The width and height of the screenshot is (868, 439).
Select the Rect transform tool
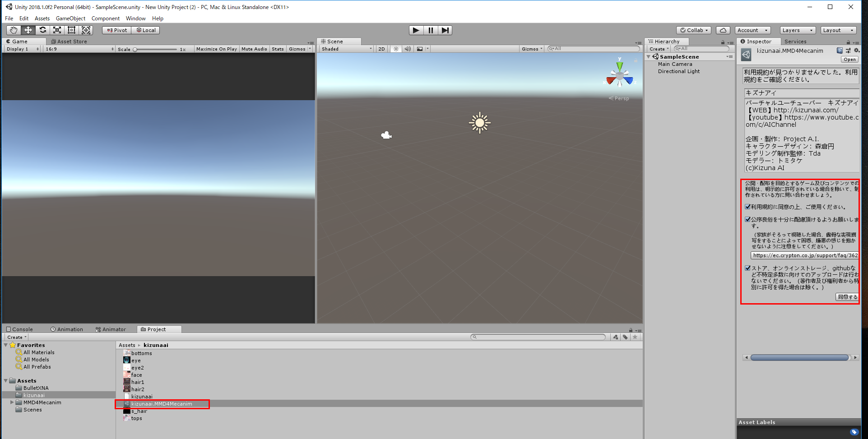click(x=71, y=30)
